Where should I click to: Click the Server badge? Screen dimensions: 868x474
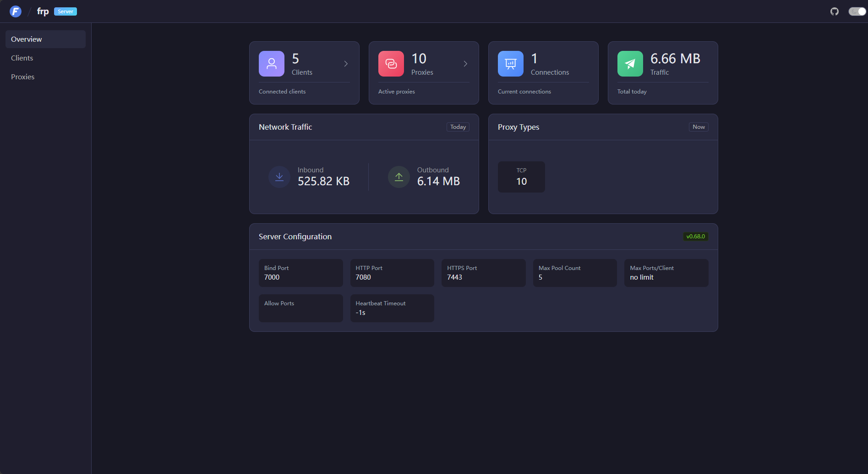click(x=66, y=11)
